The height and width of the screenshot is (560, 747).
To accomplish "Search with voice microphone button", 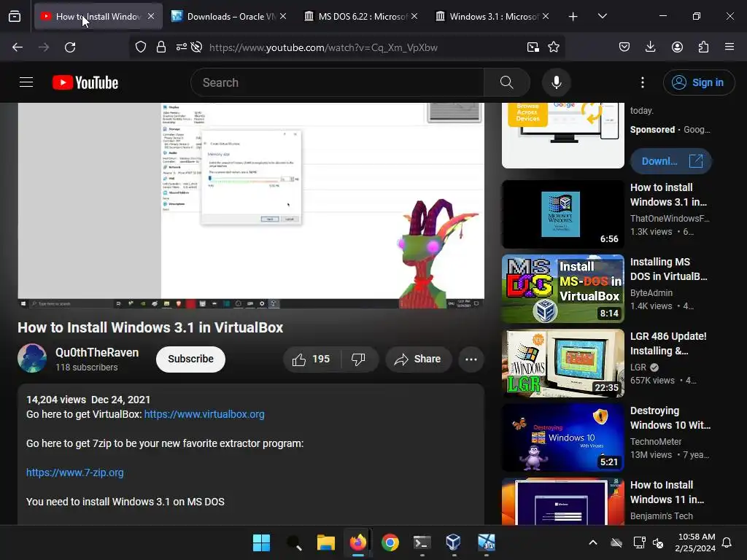I will (557, 82).
